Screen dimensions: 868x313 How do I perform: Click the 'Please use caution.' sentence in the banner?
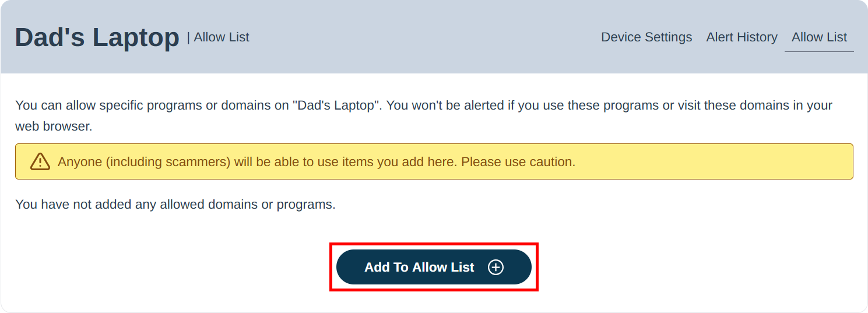(x=518, y=161)
